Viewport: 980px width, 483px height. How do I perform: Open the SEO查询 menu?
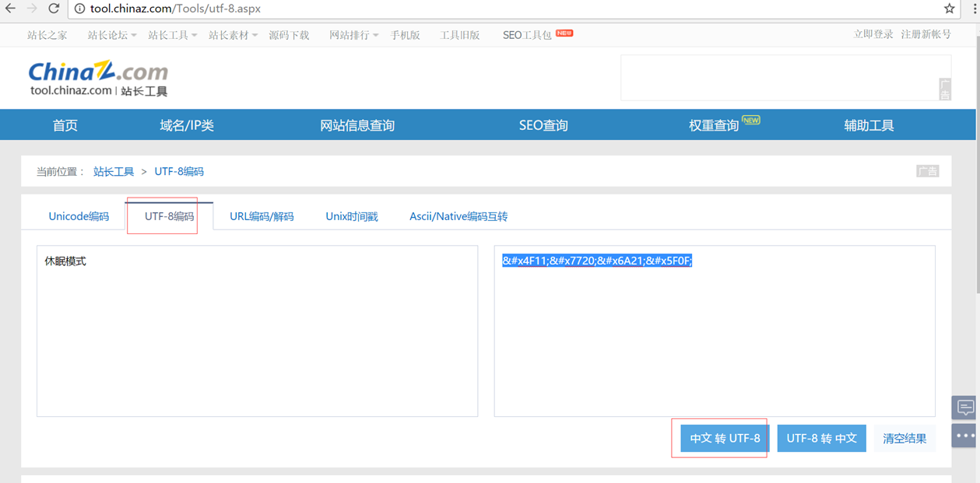tap(543, 124)
